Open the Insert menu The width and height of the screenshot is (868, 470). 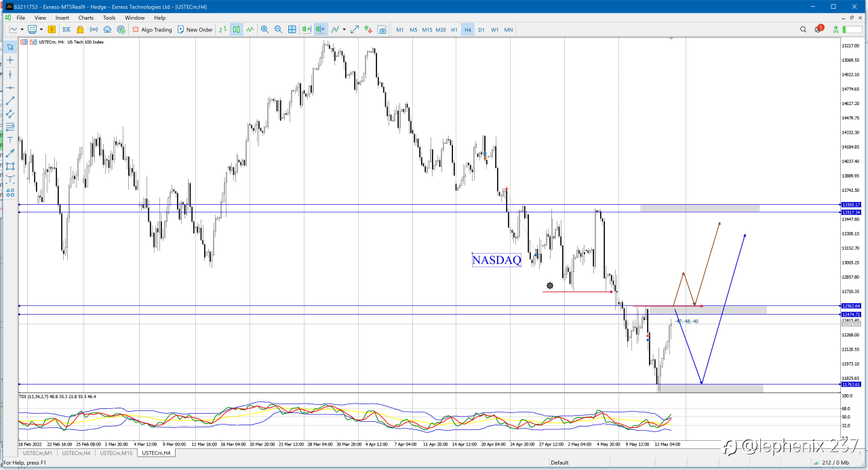[x=62, y=18]
